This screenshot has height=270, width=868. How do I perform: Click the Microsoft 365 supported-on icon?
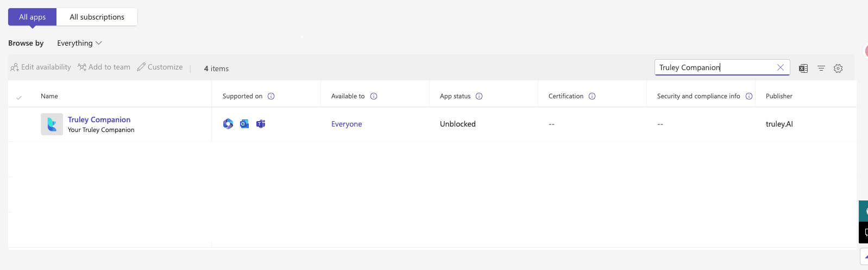tap(228, 124)
